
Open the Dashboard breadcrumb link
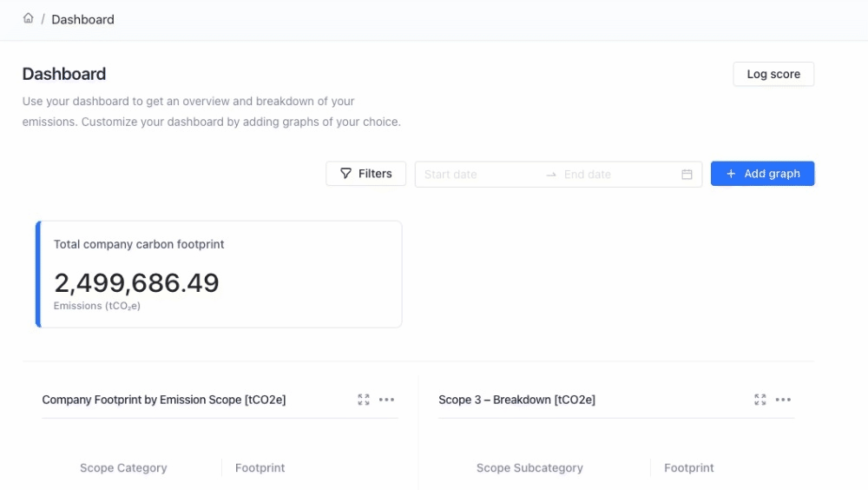[x=82, y=19]
